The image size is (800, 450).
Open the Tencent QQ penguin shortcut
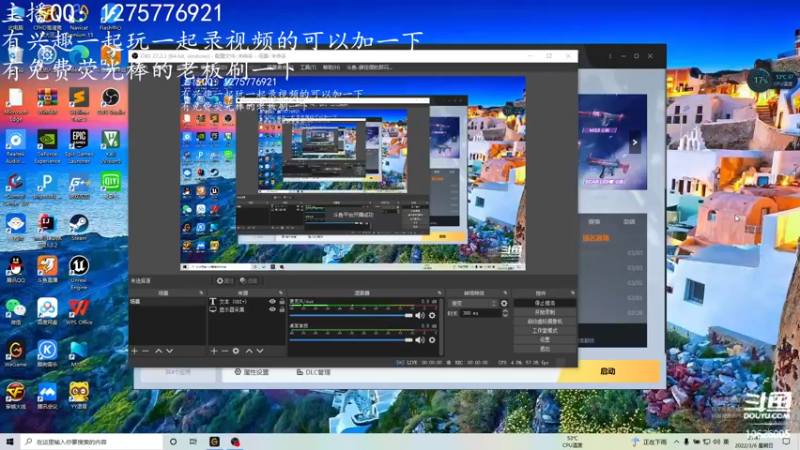15,269
